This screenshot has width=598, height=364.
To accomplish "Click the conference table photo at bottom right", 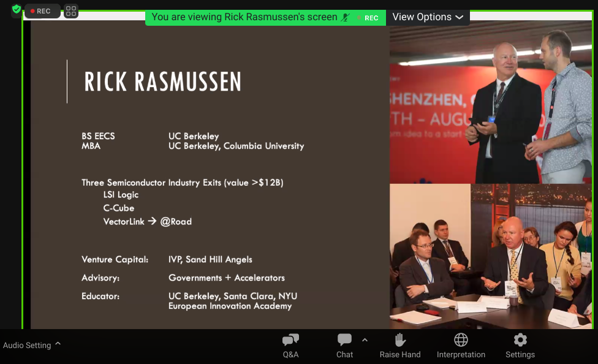I will pyautogui.click(x=490, y=256).
